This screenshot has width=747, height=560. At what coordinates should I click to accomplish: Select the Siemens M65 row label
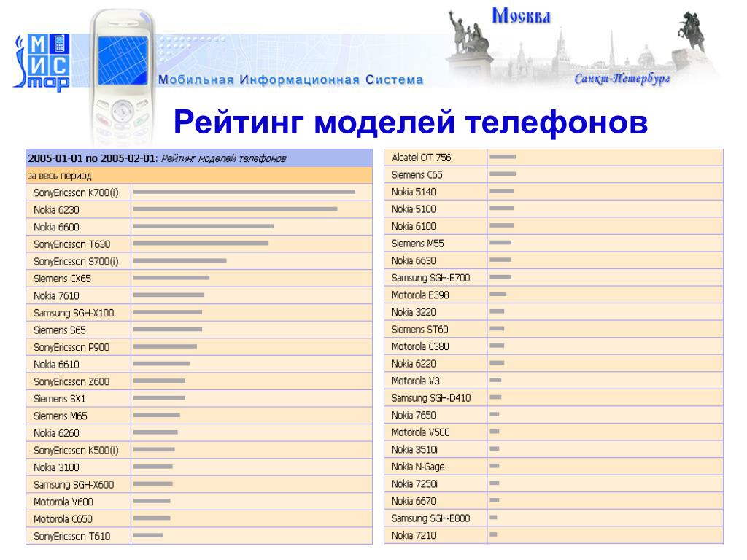[61, 416]
